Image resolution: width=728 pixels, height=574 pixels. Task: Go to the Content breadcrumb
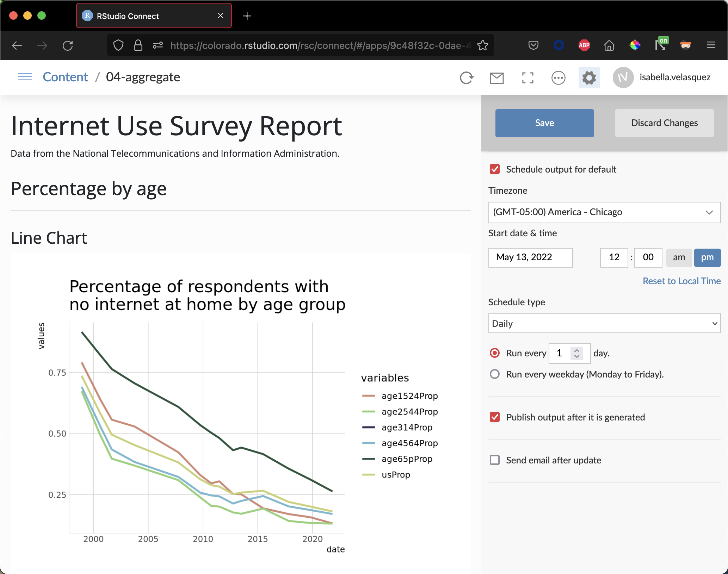(65, 77)
